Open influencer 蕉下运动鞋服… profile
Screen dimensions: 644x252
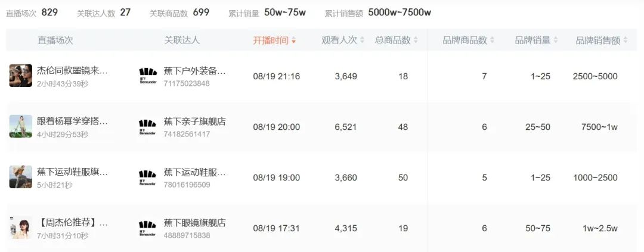tap(194, 173)
